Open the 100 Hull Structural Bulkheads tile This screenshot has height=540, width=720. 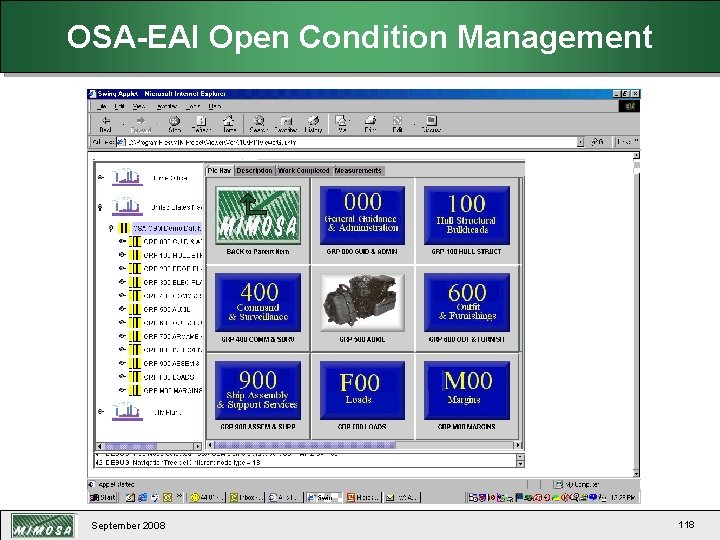coord(467,215)
